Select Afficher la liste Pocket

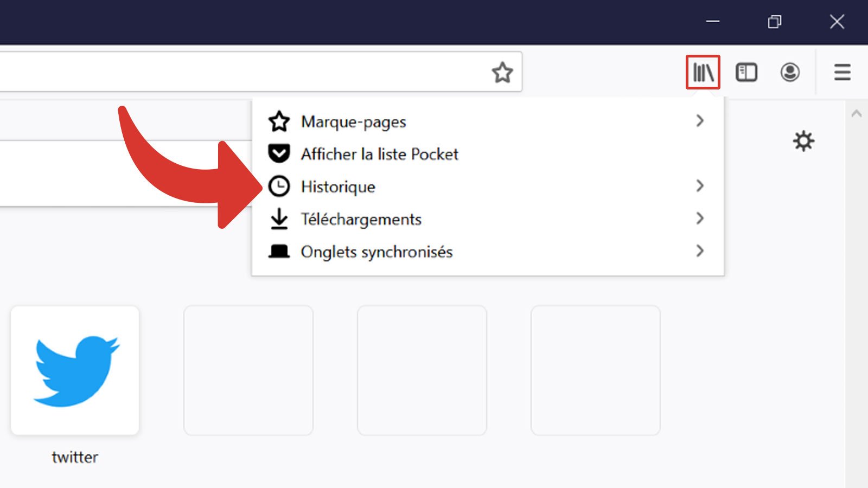pyautogui.click(x=380, y=154)
